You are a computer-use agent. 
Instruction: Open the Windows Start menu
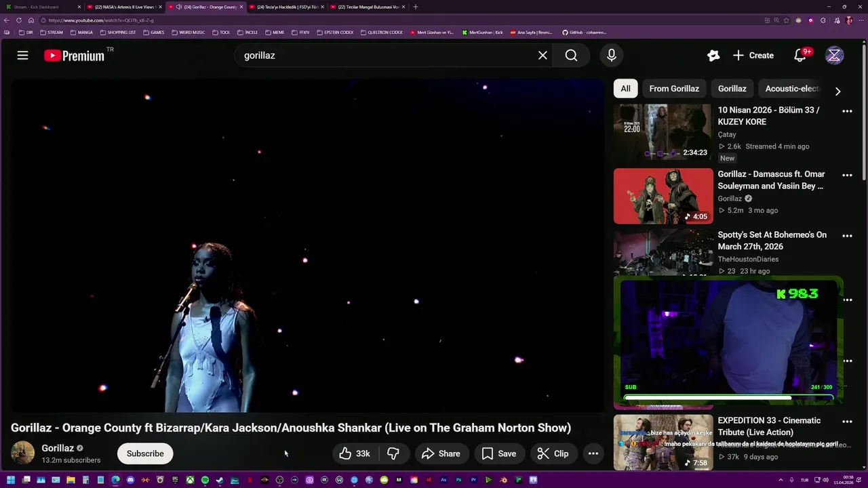coord(10,480)
